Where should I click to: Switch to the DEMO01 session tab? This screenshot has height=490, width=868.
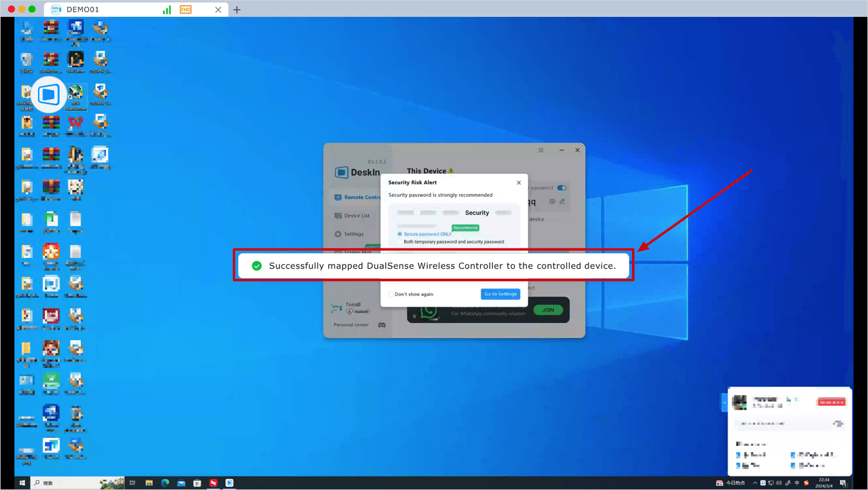tap(136, 10)
